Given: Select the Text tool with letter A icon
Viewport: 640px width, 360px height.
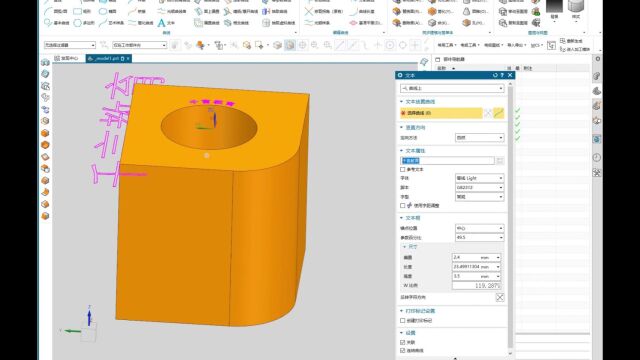Looking at the screenshot, I should click(162, 23).
